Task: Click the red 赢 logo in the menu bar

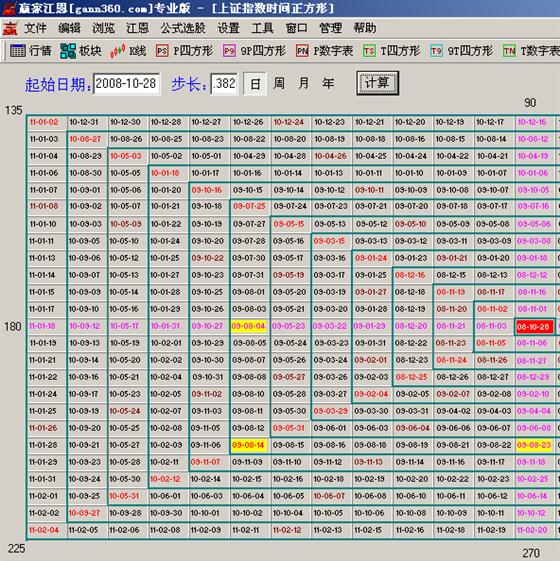Action: 10,28
